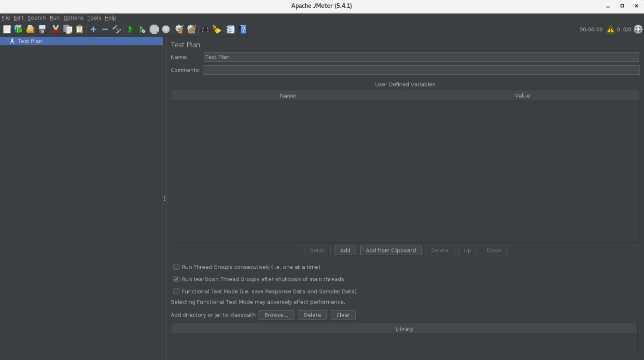The height and width of the screenshot is (360, 644).
Task: Open the Help menu
Action: coord(111,18)
